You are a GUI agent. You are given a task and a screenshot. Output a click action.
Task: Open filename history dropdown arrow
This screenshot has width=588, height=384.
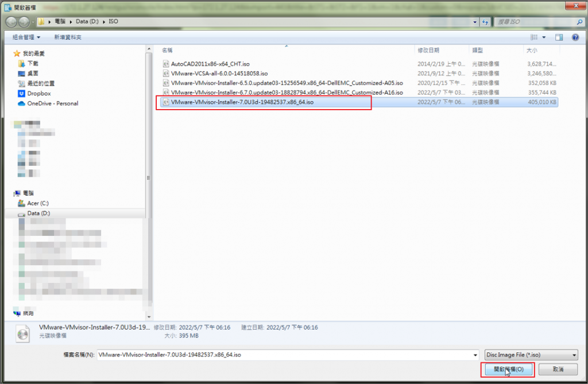pos(475,355)
